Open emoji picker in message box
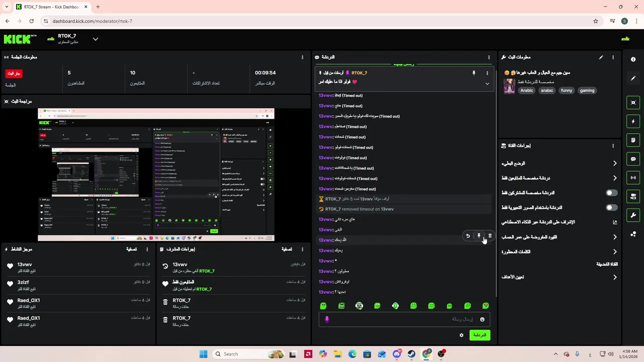 [482, 319]
